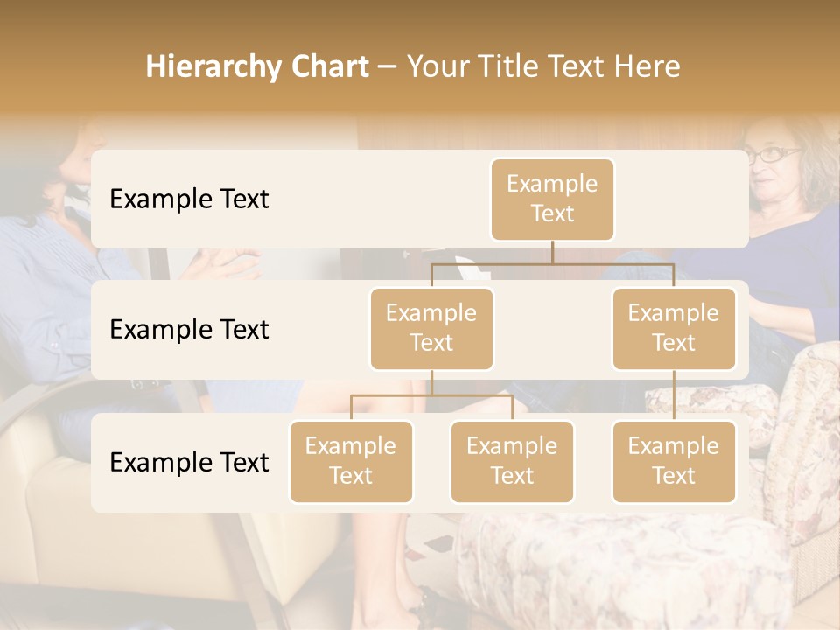This screenshot has width=840, height=630.
Task: Select the top-level hierarchy box
Action: 552,199
